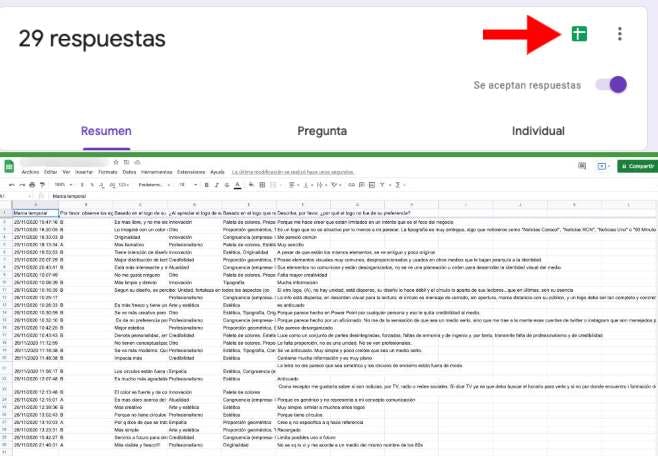Click the comments history icon
The image size is (658, 456).
tap(581, 166)
